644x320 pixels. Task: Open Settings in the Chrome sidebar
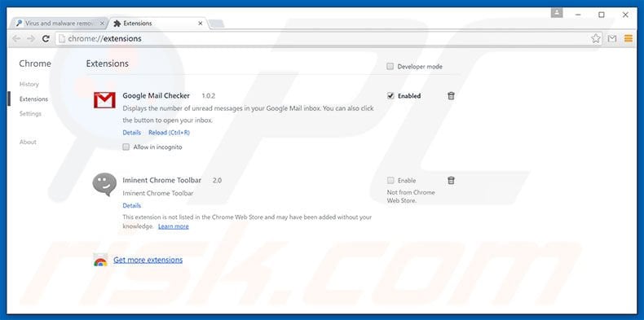(x=30, y=114)
